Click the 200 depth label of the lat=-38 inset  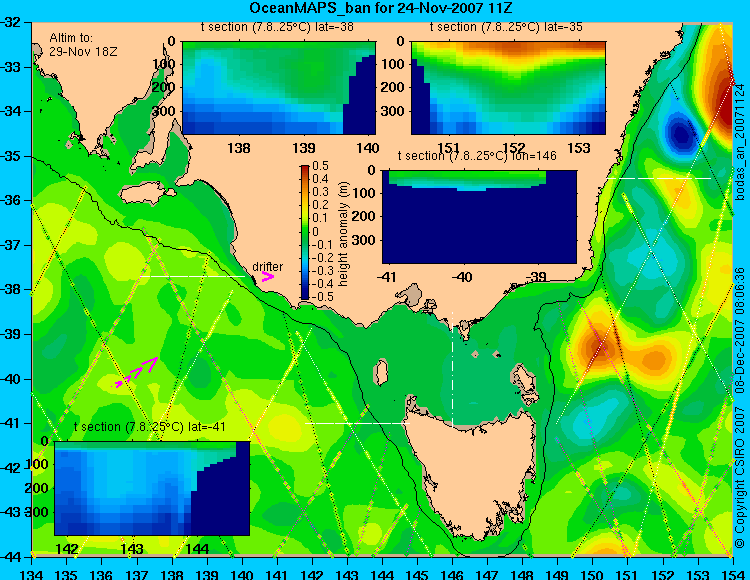click(165, 88)
